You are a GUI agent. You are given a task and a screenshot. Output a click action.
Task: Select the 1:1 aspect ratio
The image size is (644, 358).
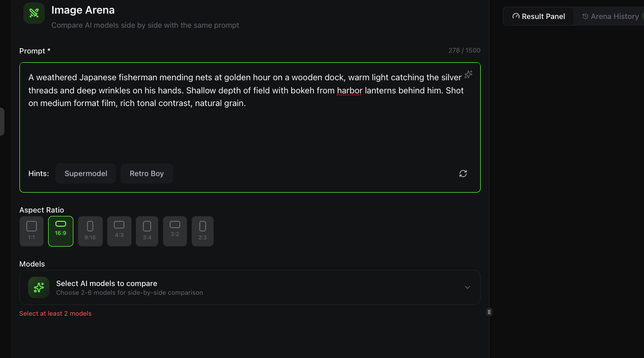click(32, 231)
